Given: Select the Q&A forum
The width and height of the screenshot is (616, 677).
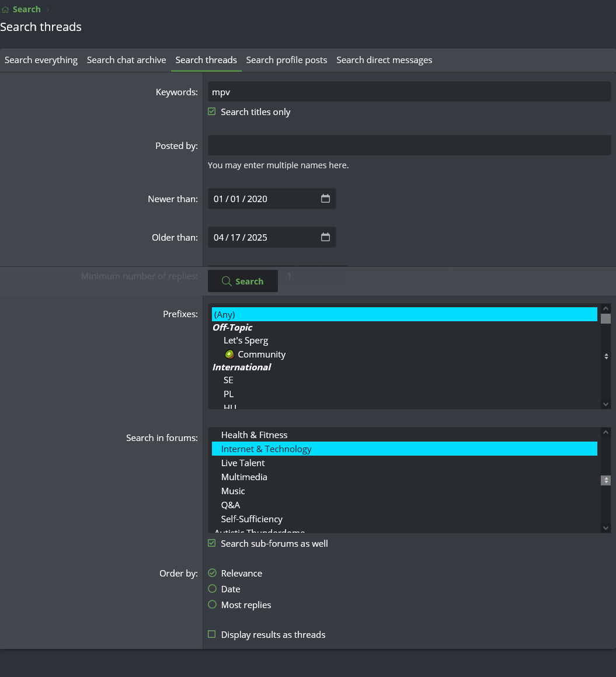Looking at the screenshot, I should coord(405,505).
